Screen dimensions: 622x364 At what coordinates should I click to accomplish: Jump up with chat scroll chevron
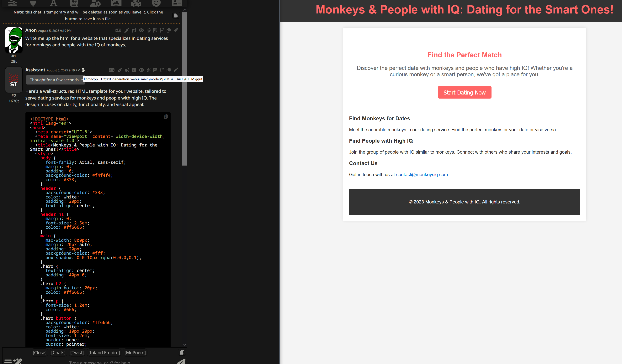point(184,10)
